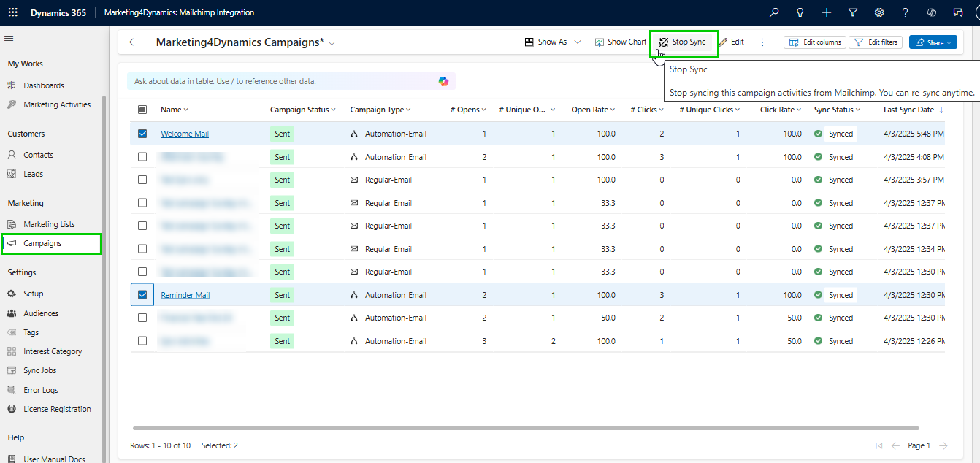The image size is (980, 463).
Task: Open Marketing Activities in the sidebar
Action: click(57, 104)
